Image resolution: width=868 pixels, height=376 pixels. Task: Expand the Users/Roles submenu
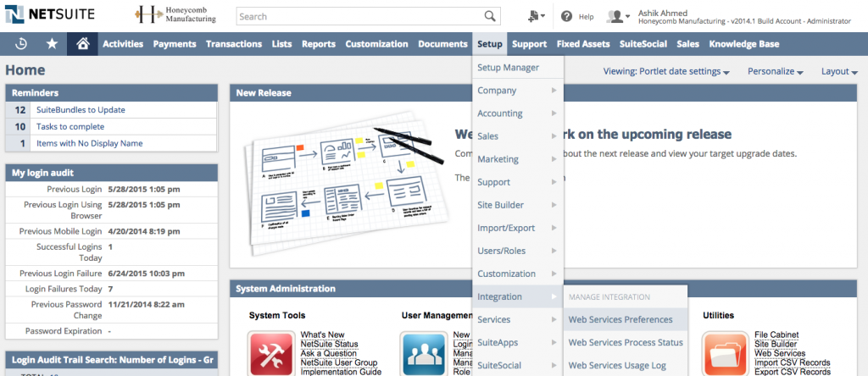click(x=518, y=251)
